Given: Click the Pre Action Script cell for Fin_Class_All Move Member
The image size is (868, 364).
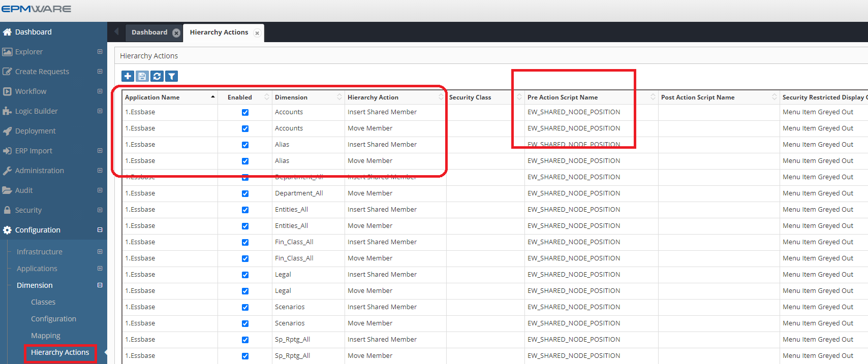Looking at the screenshot, I should (574, 258).
